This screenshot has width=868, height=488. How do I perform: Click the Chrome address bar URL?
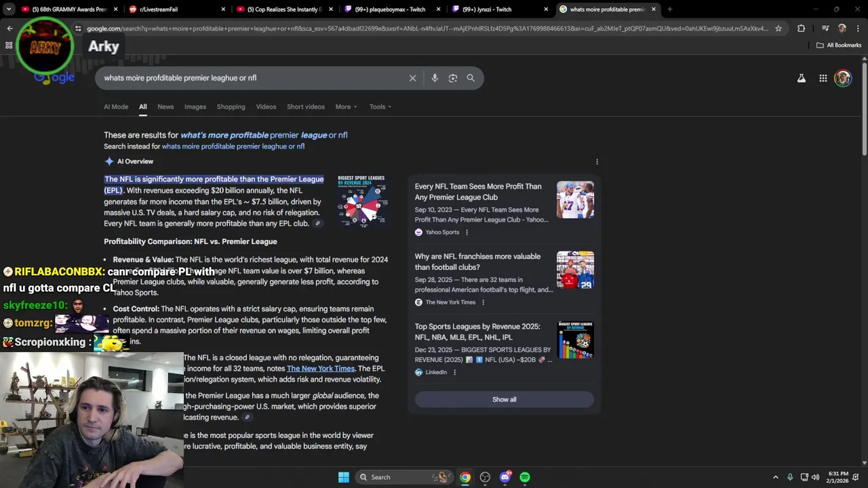pos(427,28)
